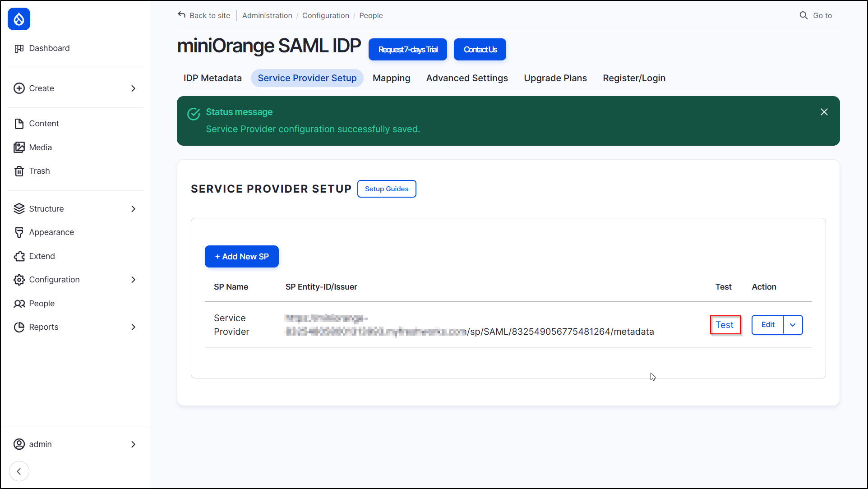Screen dimensions: 868x489
Task: Click the Drupal droplet logo
Action: [x=18, y=19]
